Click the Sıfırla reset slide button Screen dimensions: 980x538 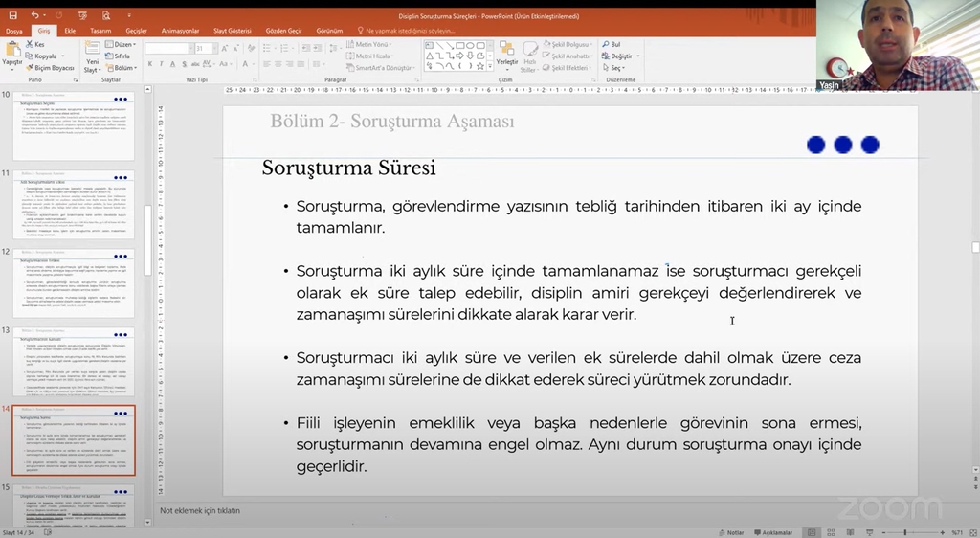[118, 56]
